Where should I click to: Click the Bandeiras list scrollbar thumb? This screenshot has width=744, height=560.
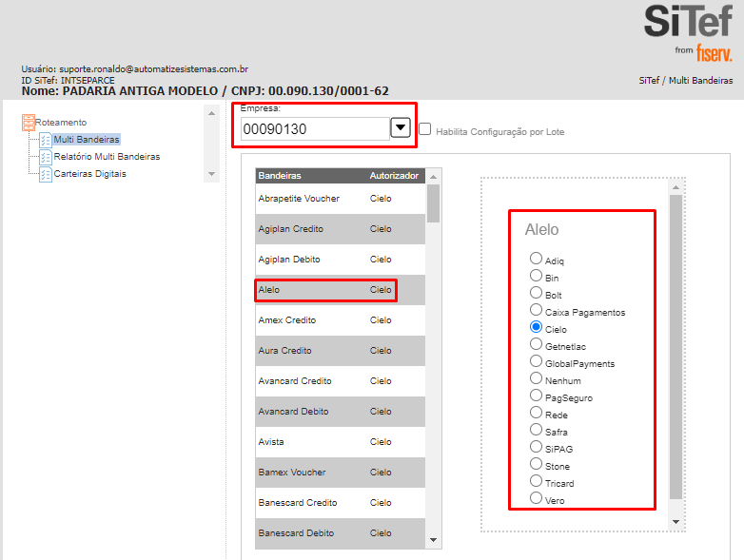pyautogui.click(x=433, y=203)
